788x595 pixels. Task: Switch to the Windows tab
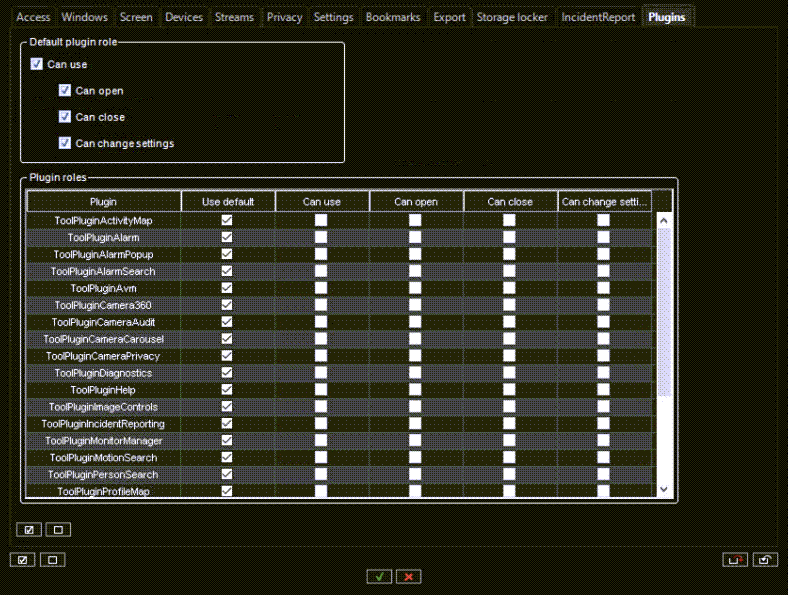(84, 17)
